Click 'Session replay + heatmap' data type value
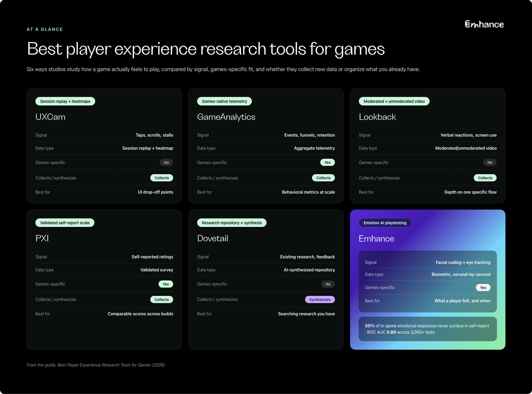532x394 pixels. 148,148
